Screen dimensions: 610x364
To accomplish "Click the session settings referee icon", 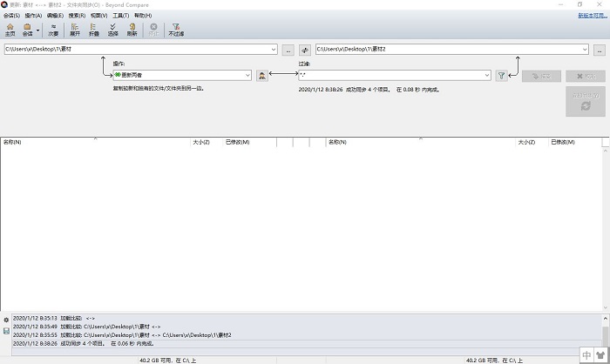I will pos(262,76).
